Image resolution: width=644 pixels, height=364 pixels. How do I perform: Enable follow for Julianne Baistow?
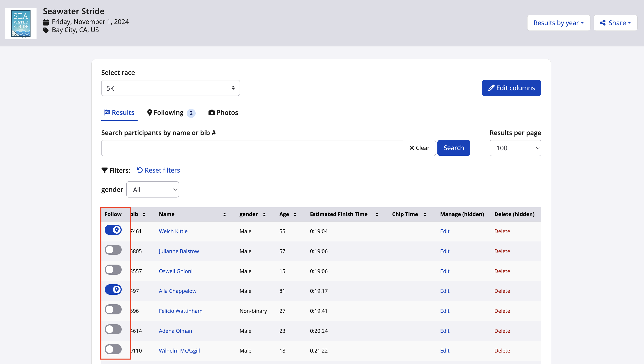[x=113, y=250]
